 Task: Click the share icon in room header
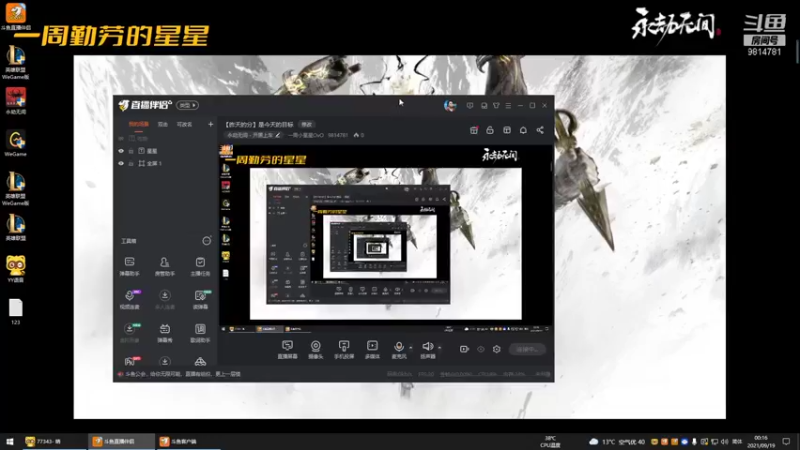coord(540,130)
